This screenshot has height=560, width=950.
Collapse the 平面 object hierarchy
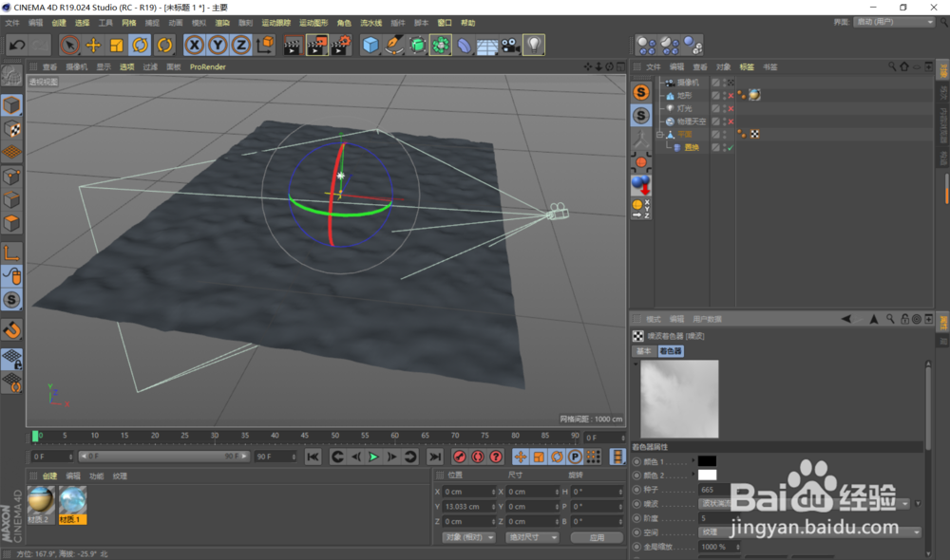(660, 135)
